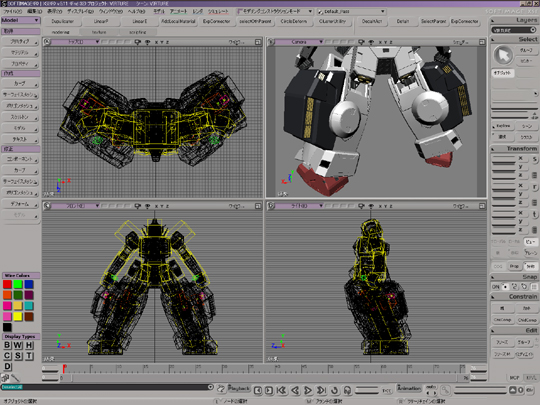Open the first menu in the menu bar
Screen dimensions: 540x405
(12, 11)
